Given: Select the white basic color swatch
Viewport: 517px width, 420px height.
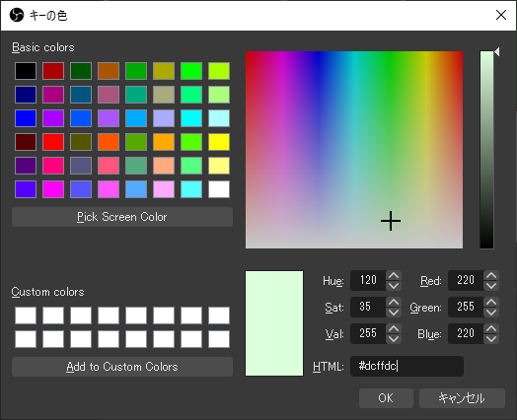Looking at the screenshot, I should coord(219,189).
